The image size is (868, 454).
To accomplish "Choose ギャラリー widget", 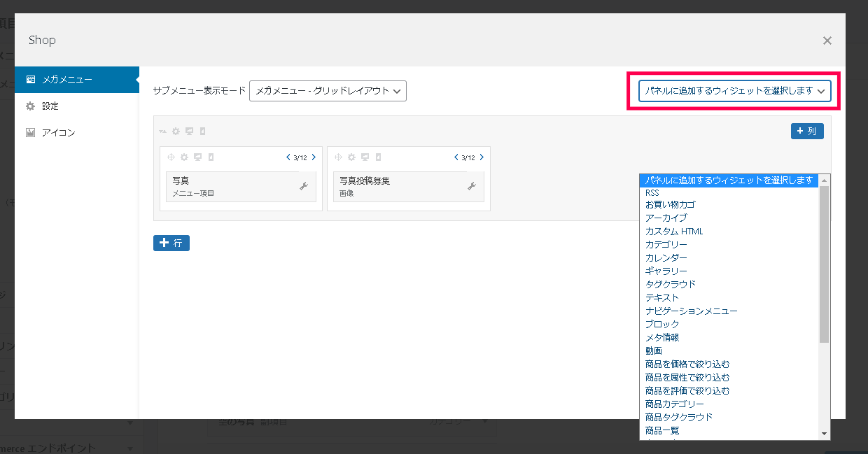I will 729,271.
